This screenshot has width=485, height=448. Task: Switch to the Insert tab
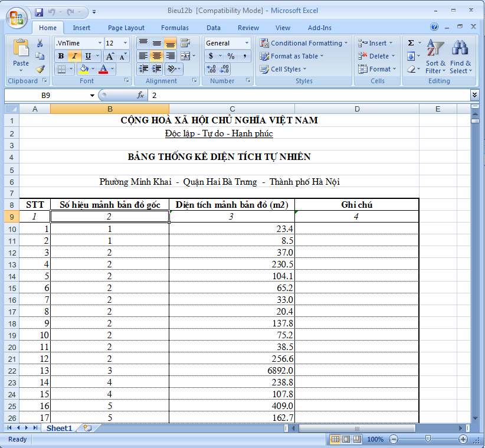coord(81,28)
